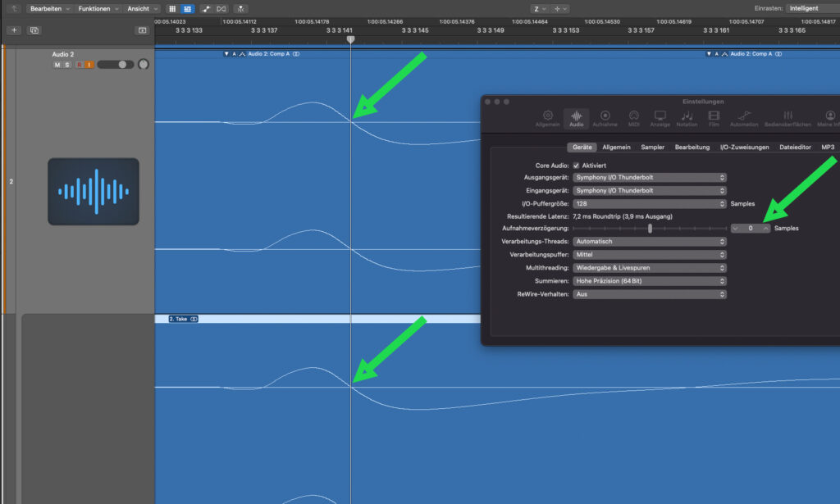Switch to the Geräte tab
840x504 pixels.
pos(582,148)
